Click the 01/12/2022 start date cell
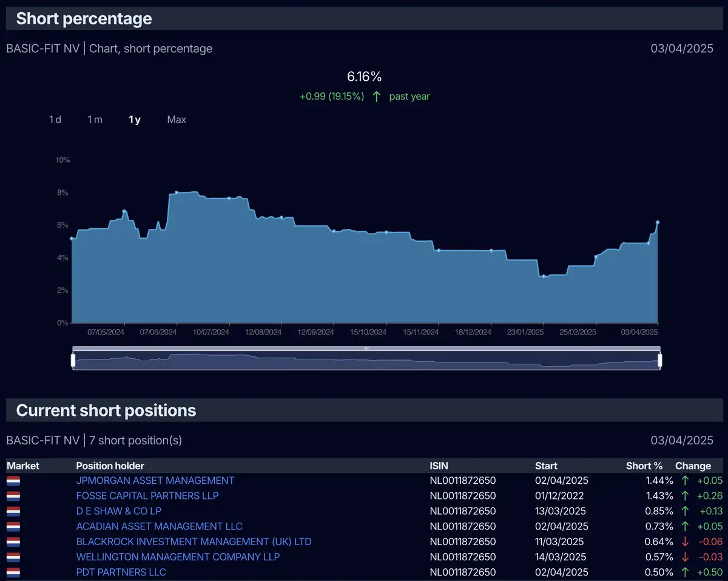The height and width of the screenshot is (581, 728). 559,495
